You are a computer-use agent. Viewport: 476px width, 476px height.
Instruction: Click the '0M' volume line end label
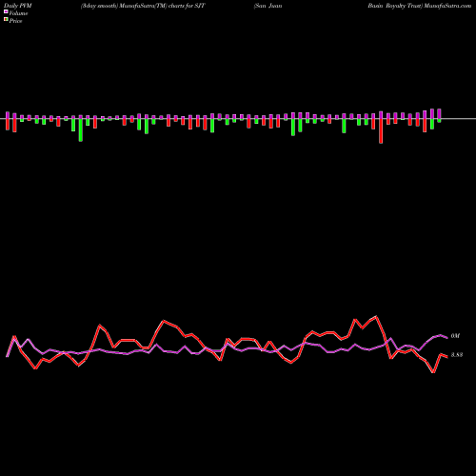click(455, 336)
